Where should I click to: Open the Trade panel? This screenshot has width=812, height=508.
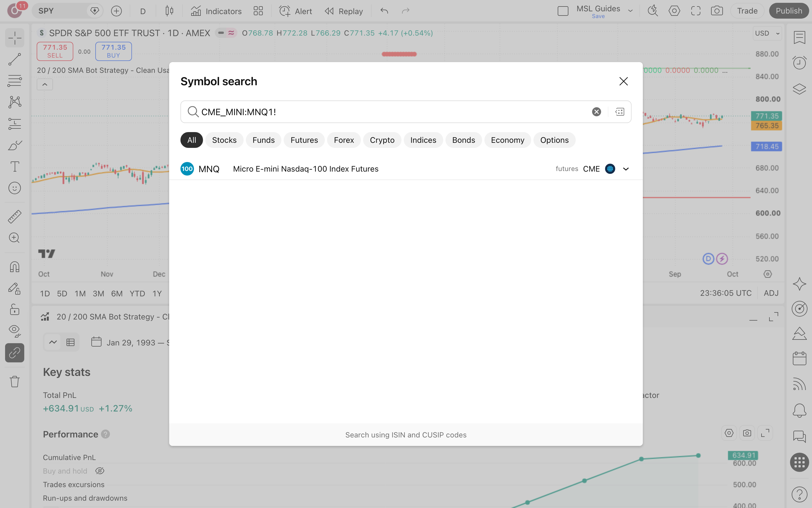click(x=747, y=11)
